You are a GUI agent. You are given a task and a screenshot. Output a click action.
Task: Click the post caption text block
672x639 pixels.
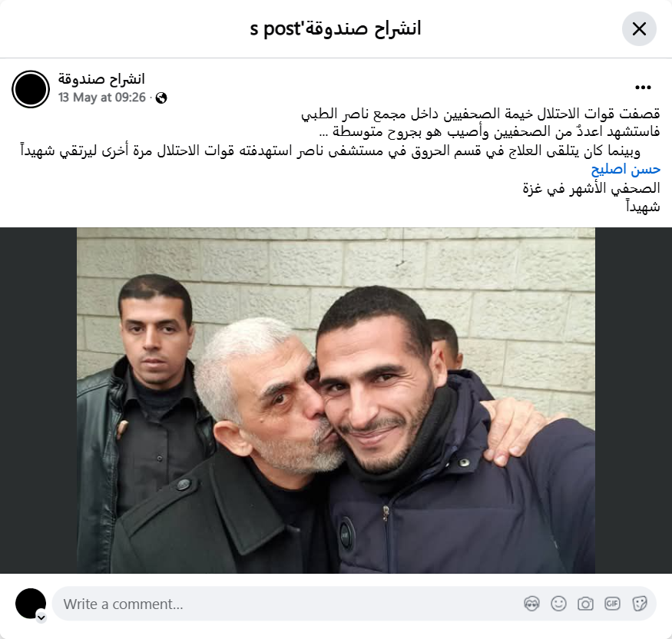[340, 161]
